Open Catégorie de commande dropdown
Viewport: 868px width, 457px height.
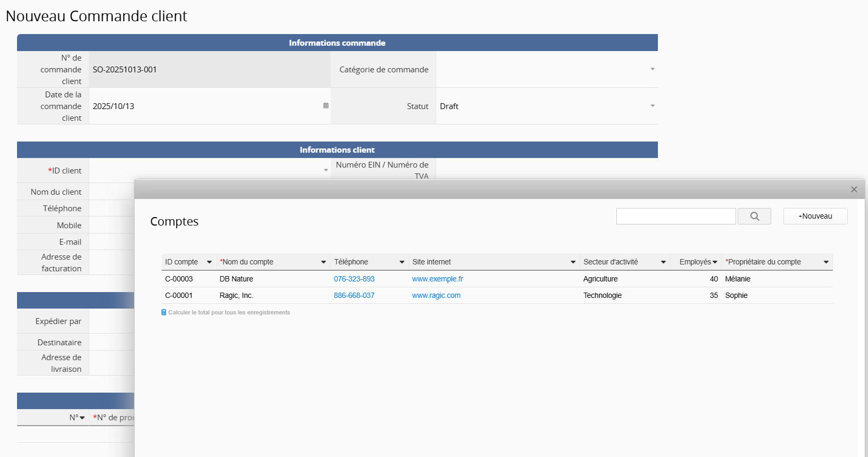[652, 69]
